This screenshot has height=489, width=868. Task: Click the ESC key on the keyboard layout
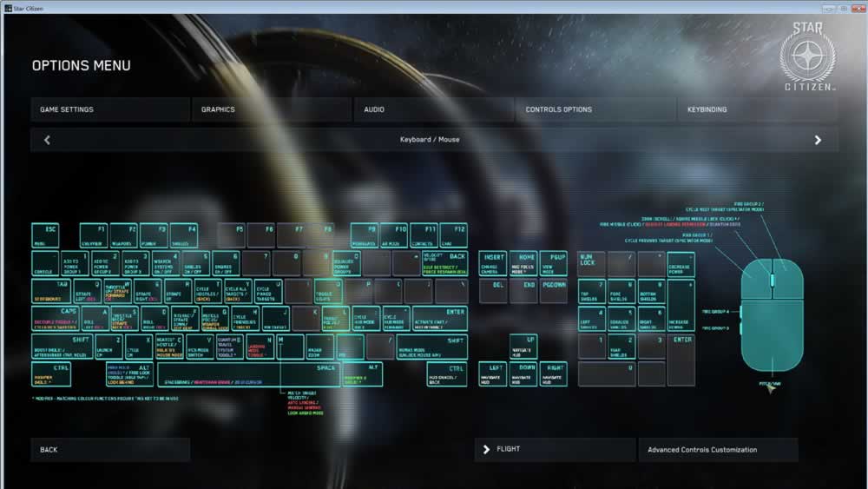45,235
